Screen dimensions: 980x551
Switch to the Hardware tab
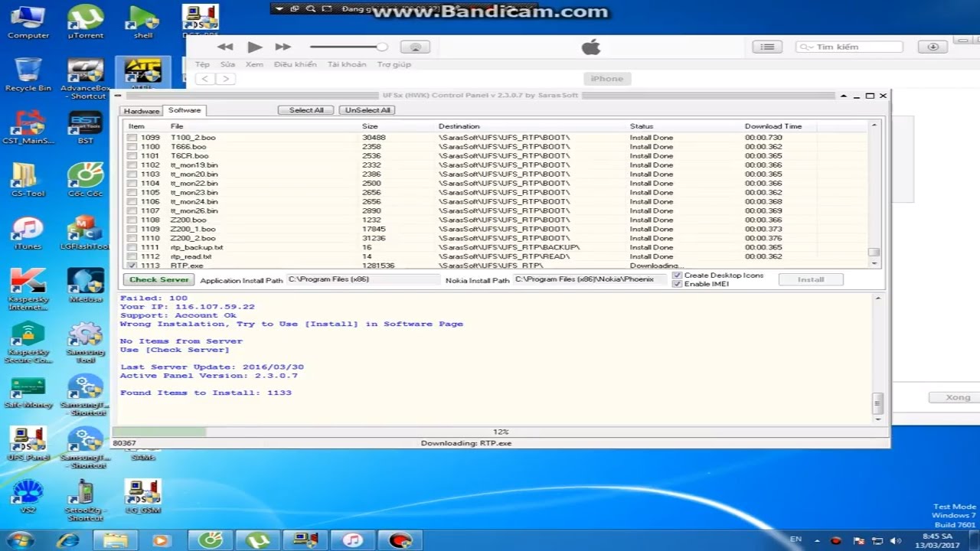(142, 111)
